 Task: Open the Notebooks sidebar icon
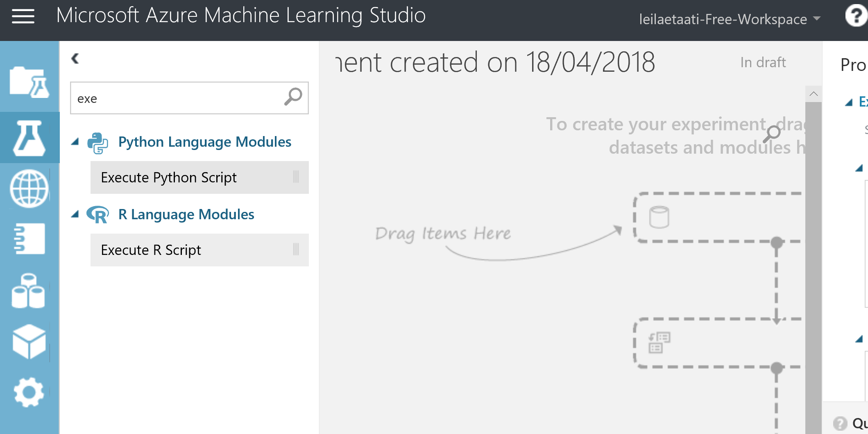tap(29, 239)
